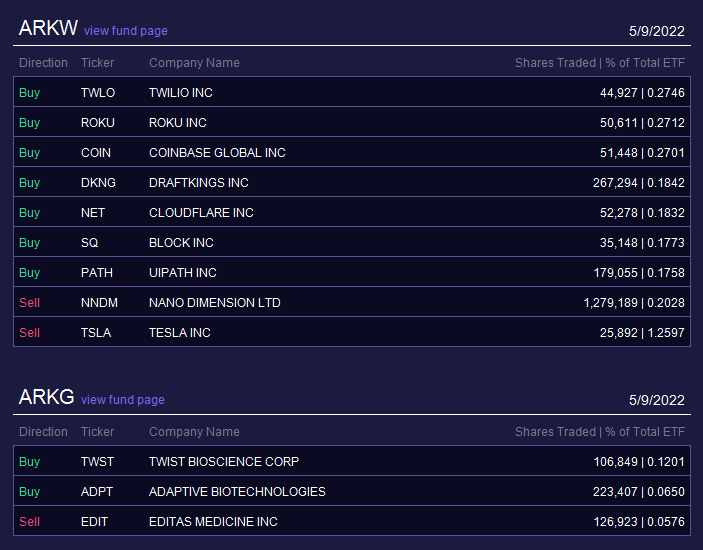Click ARKG Ticker column header
This screenshot has width=703, height=550.
[97, 432]
